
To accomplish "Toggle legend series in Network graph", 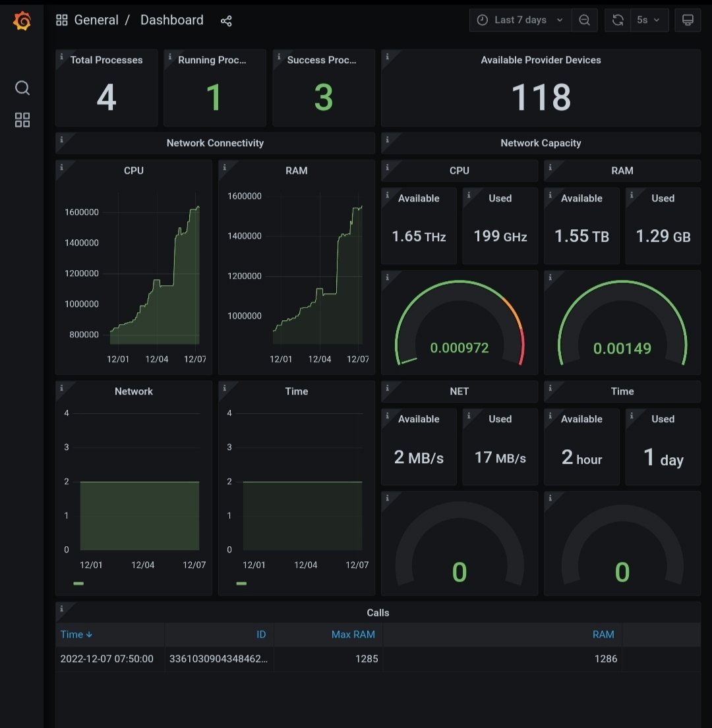I will (x=78, y=584).
